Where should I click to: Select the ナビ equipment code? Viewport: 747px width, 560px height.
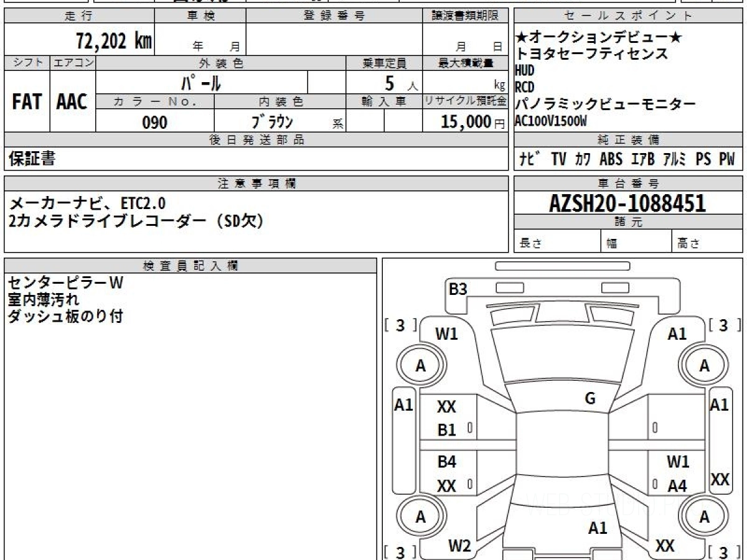click(x=530, y=159)
